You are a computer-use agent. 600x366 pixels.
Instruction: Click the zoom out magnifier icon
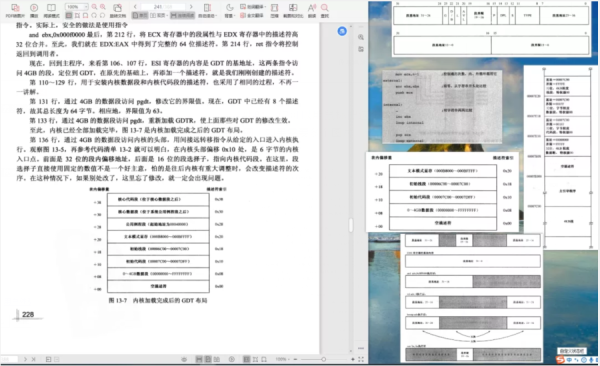pos(94,7)
